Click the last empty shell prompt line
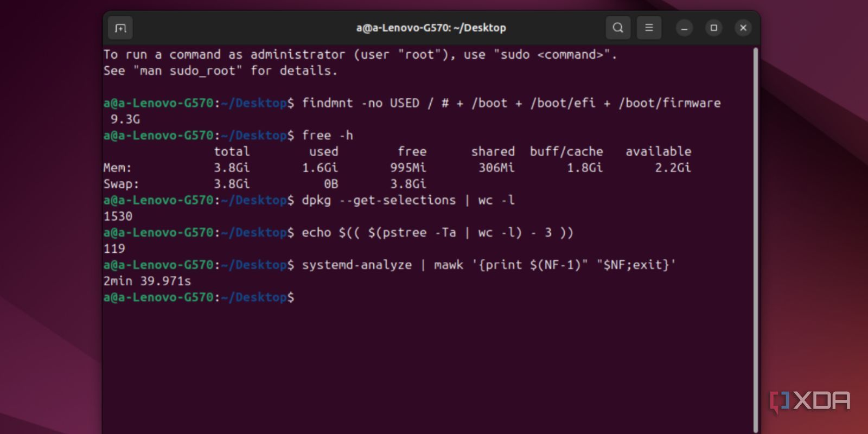 [x=199, y=297]
